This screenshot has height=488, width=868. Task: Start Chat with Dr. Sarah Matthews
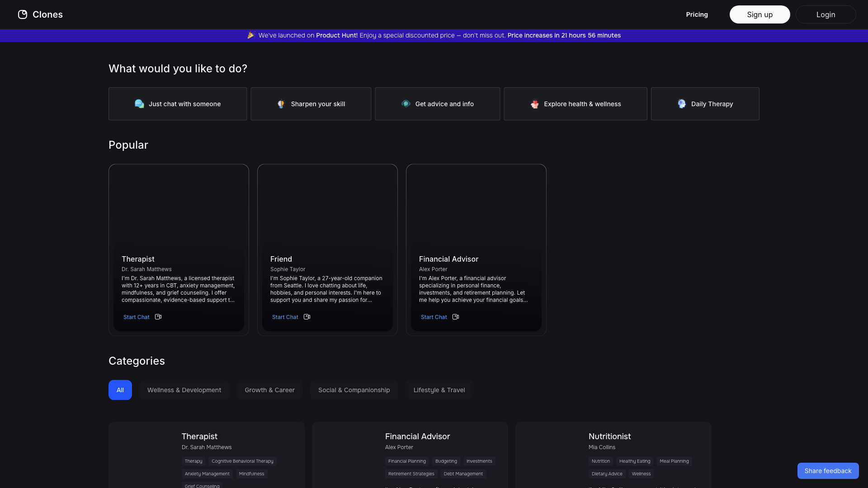coord(137,317)
